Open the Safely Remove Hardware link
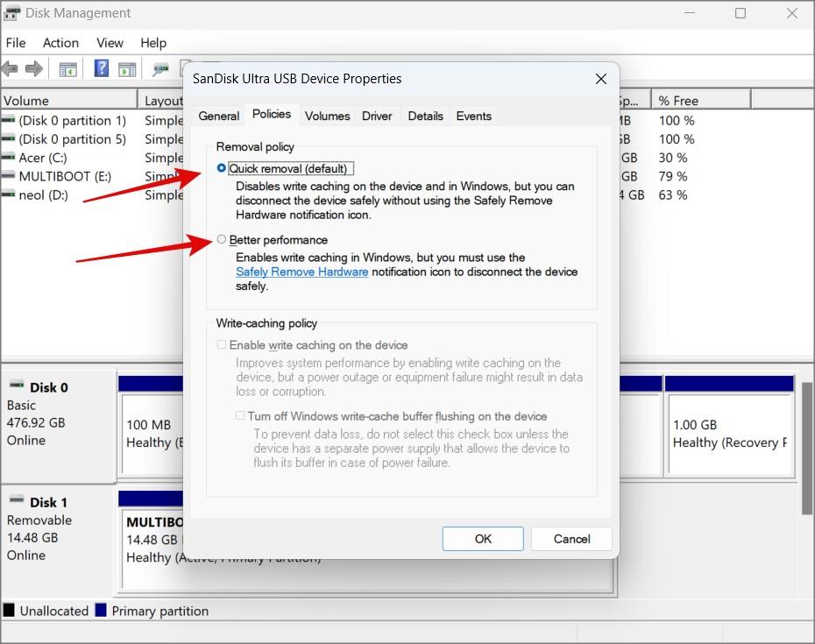The image size is (815, 644). [x=302, y=272]
